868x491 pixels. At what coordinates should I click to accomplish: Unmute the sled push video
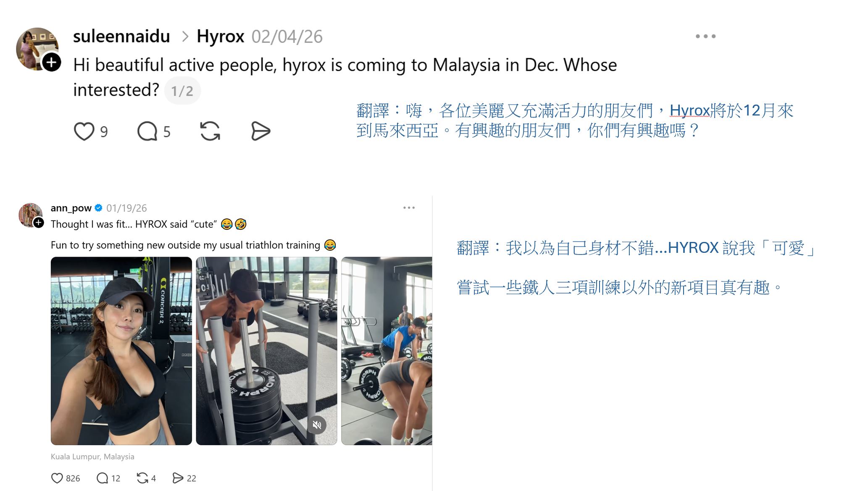(317, 425)
